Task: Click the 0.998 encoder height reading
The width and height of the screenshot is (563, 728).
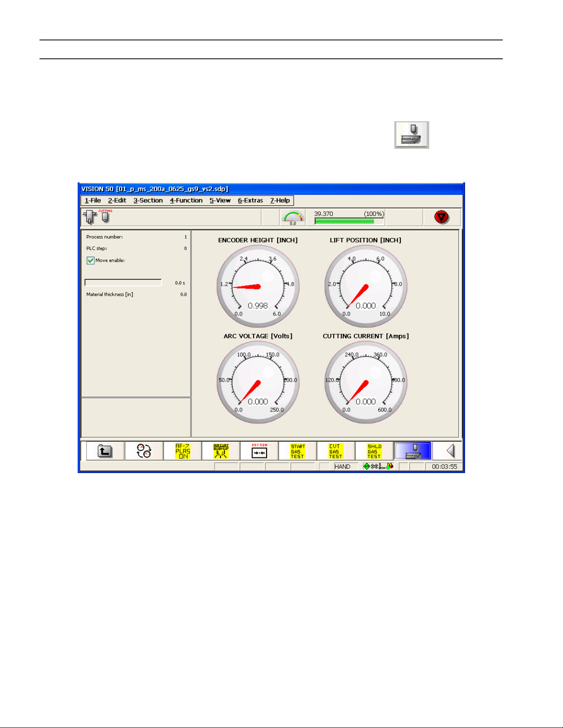Action: [x=258, y=306]
